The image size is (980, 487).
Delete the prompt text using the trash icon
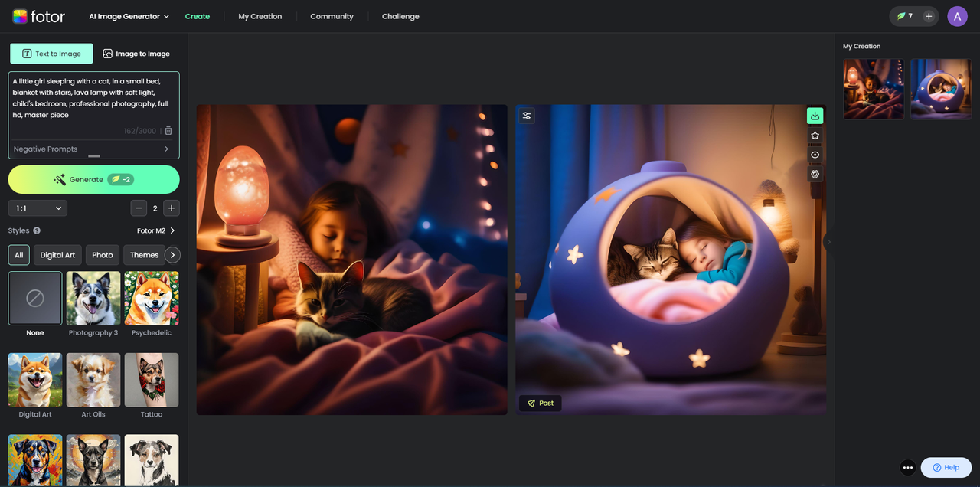click(168, 130)
